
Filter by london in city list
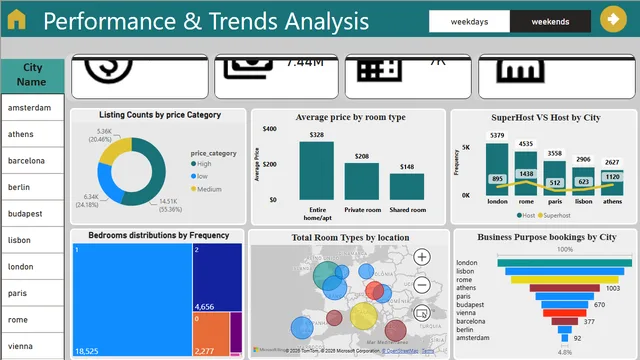coord(33,267)
